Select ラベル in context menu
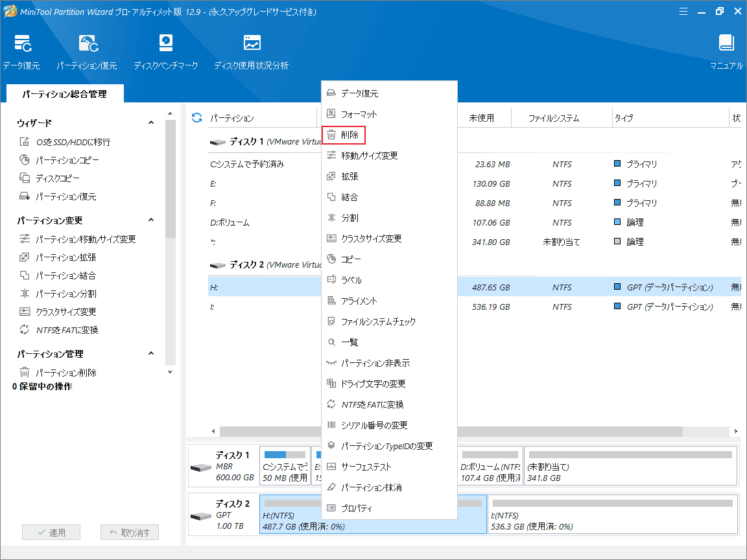Screen dimensions: 747x560 click(389, 280)
